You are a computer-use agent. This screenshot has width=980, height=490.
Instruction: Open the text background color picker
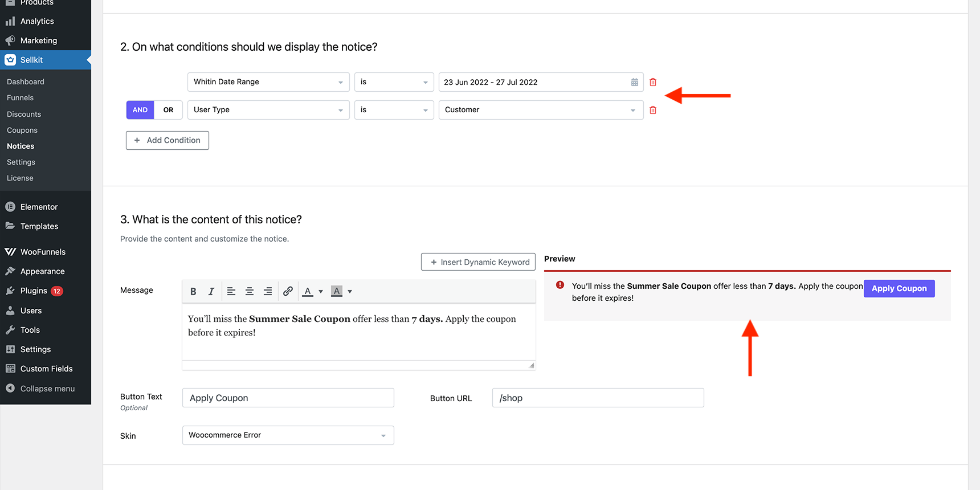tap(337, 291)
